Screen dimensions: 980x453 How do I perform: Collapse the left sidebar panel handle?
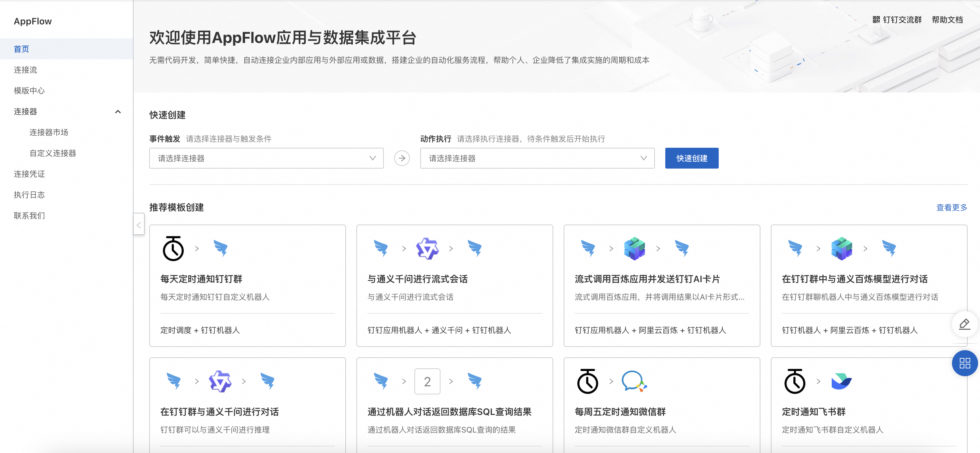[139, 225]
